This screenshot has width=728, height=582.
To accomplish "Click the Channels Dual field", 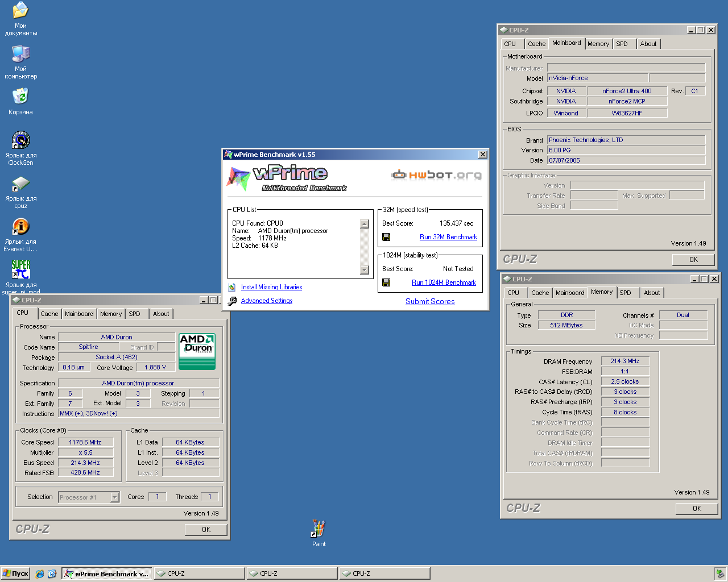I will 683,315.
